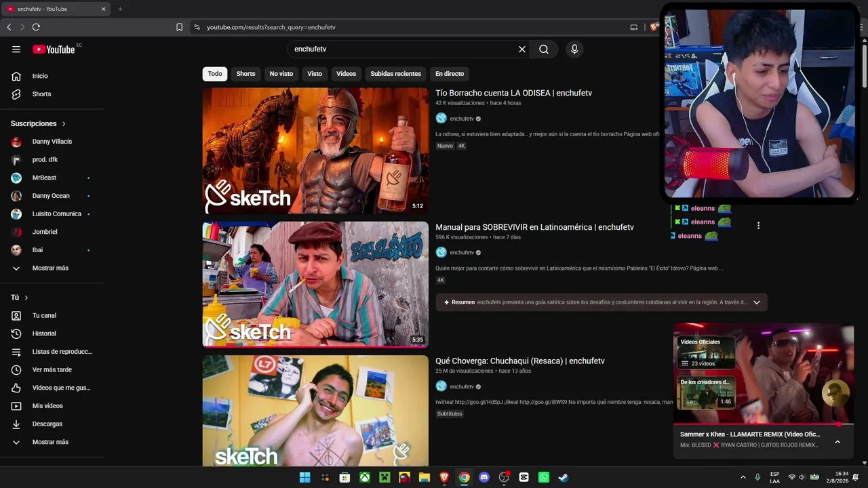The width and height of the screenshot is (868, 488).
Task: Open the Danny Ocean subscription
Action: [x=52, y=196]
